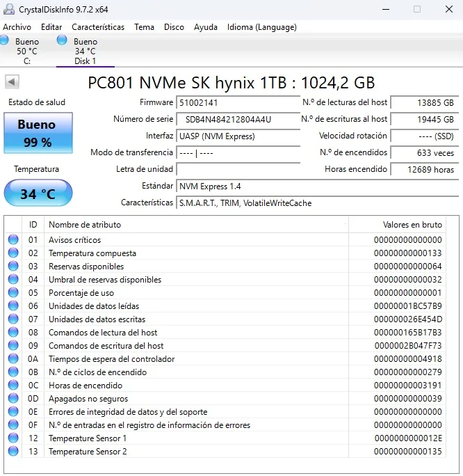Select the Temperature Sensor 1 attribute name
Viewport: 463px width, 476px height.
pyautogui.click(x=88, y=438)
